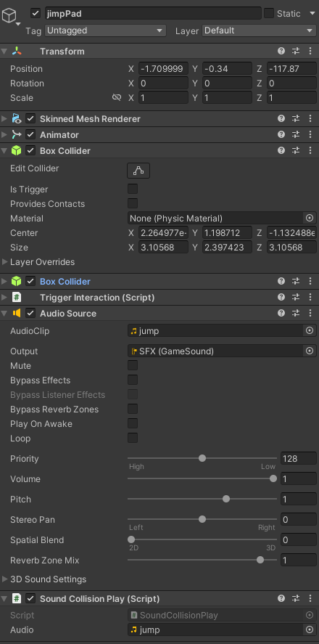Adjust the Volume slider handle

[x=273, y=479]
